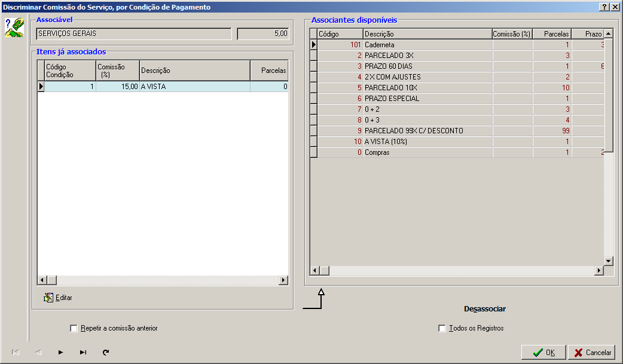
Task: Select PARCELADO 10X row
Action: coord(427,88)
